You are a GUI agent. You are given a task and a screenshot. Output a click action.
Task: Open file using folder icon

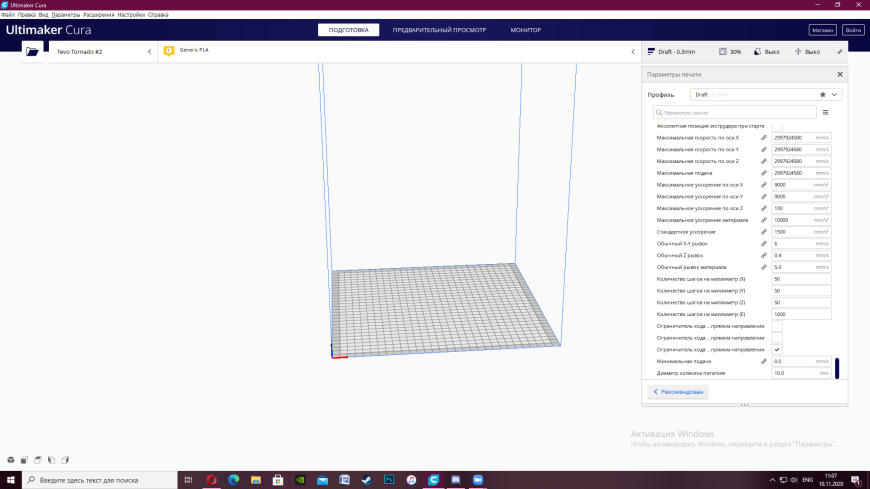tap(32, 52)
